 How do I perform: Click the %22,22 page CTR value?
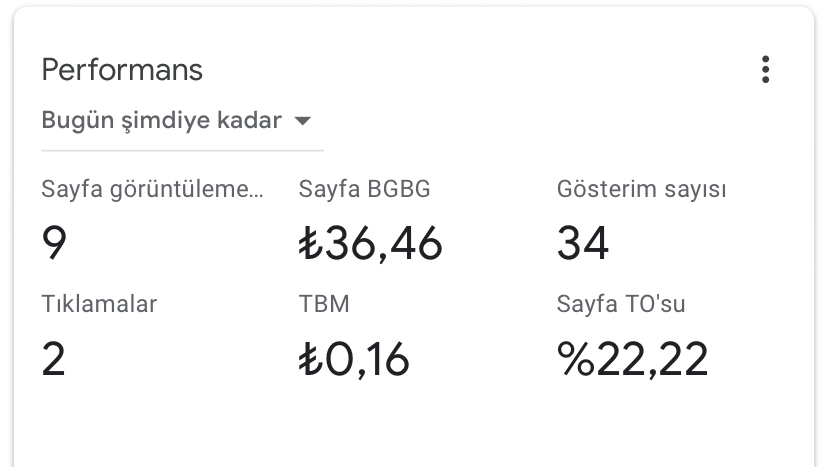pos(633,359)
